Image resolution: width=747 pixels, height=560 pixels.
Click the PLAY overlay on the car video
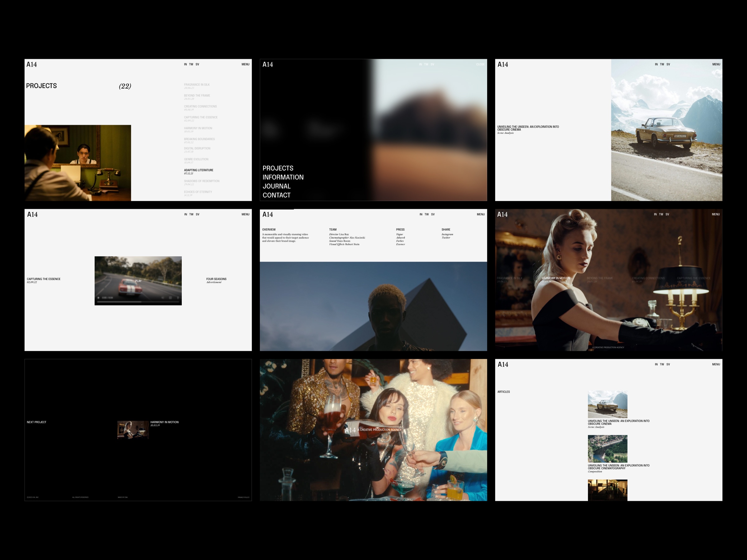[x=138, y=281]
